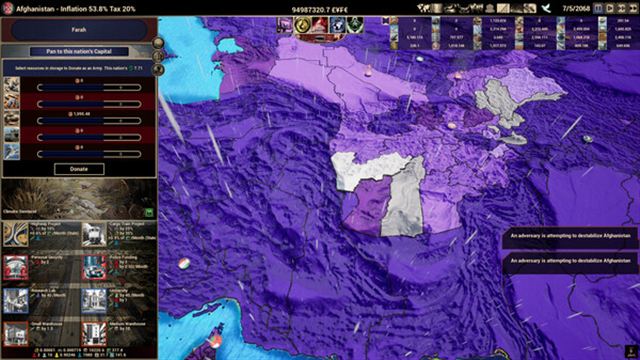
Task: Select the jet aircraft resource thumbnail
Action: click(11, 152)
